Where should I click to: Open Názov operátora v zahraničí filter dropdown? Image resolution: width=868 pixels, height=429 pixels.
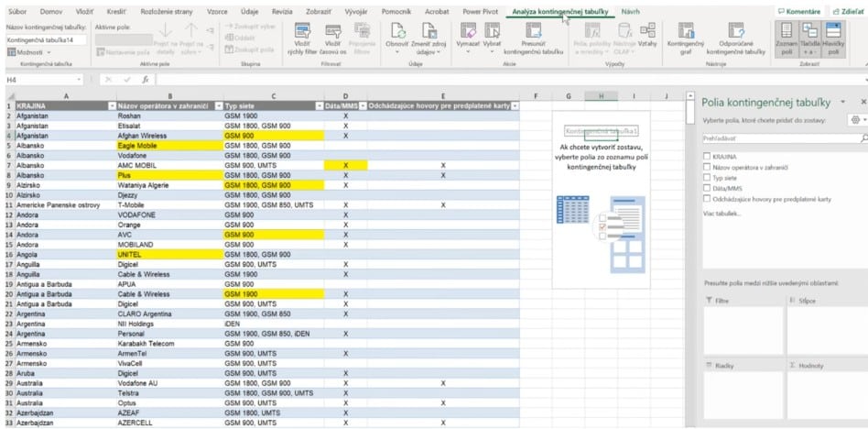pyautogui.click(x=219, y=105)
